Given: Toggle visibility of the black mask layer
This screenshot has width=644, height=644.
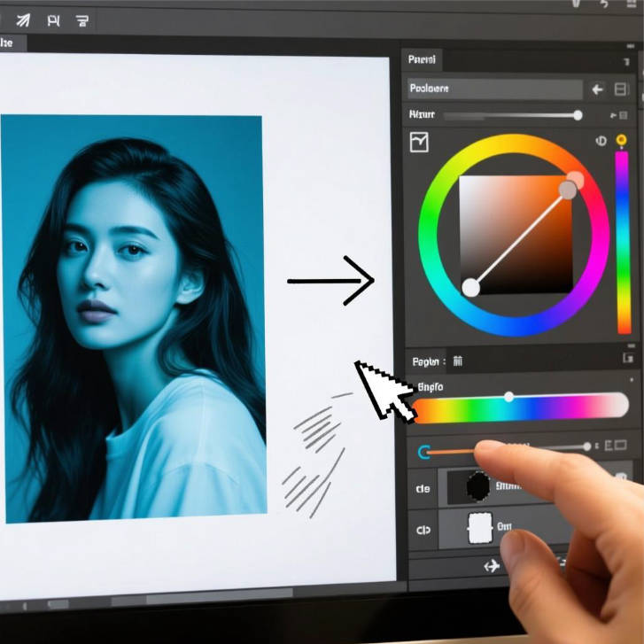Looking at the screenshot, I should [x=423, y=488].
